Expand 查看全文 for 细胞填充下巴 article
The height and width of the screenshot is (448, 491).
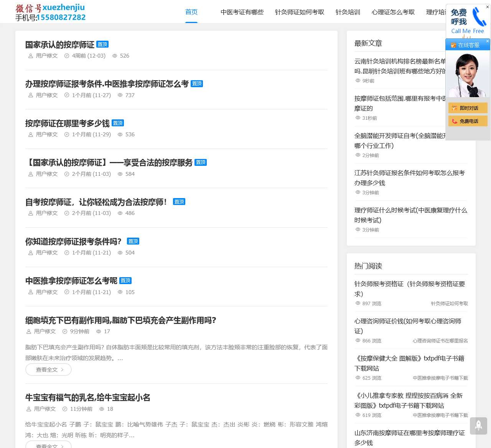point(48,370)
